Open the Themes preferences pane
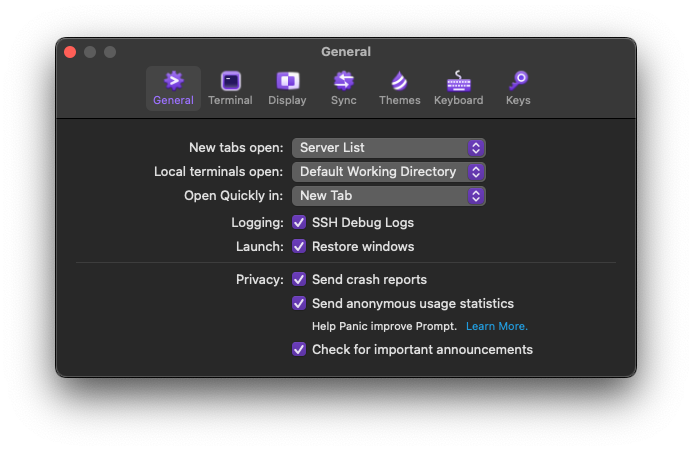692x451 pixels. click(399, 88)
